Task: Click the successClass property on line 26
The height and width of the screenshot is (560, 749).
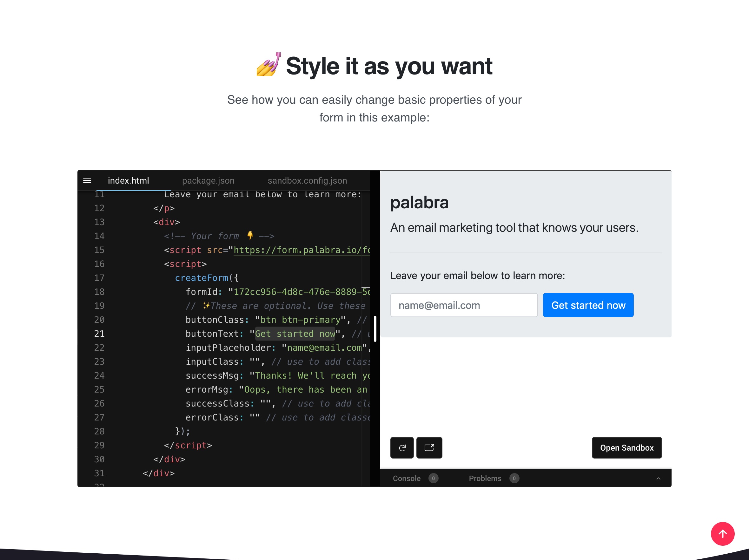Action: (x=217, y=404)
